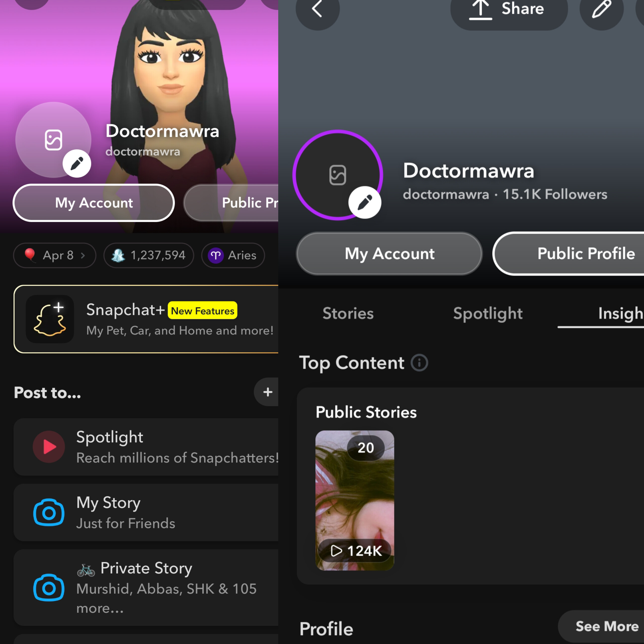Tap the purple Aries symbol icon
The image size is (644, 644).
click(216, 256)
